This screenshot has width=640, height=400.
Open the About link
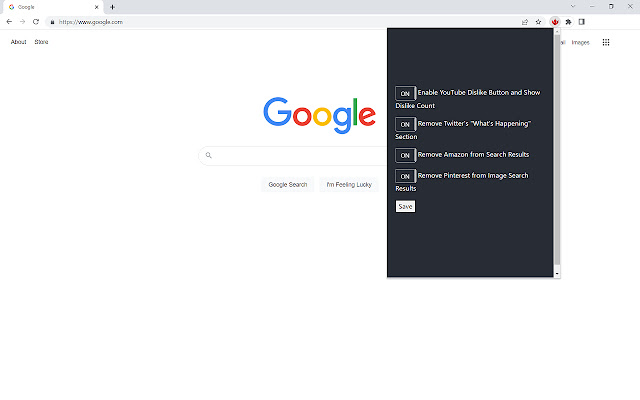tap(18, 42)
